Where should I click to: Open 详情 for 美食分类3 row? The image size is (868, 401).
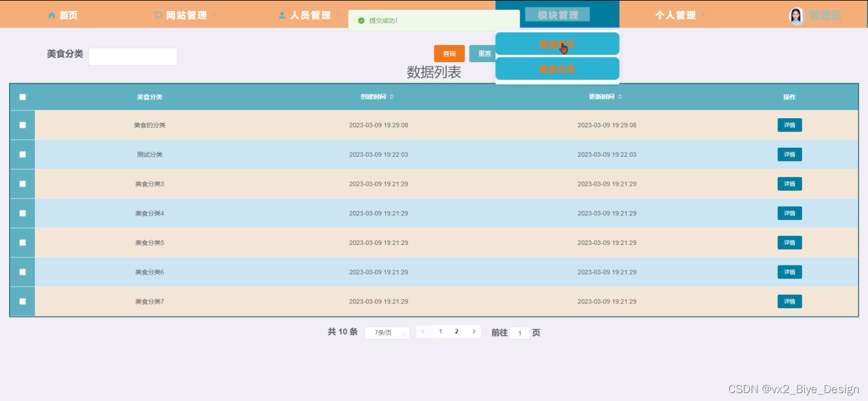pos(790,184)
